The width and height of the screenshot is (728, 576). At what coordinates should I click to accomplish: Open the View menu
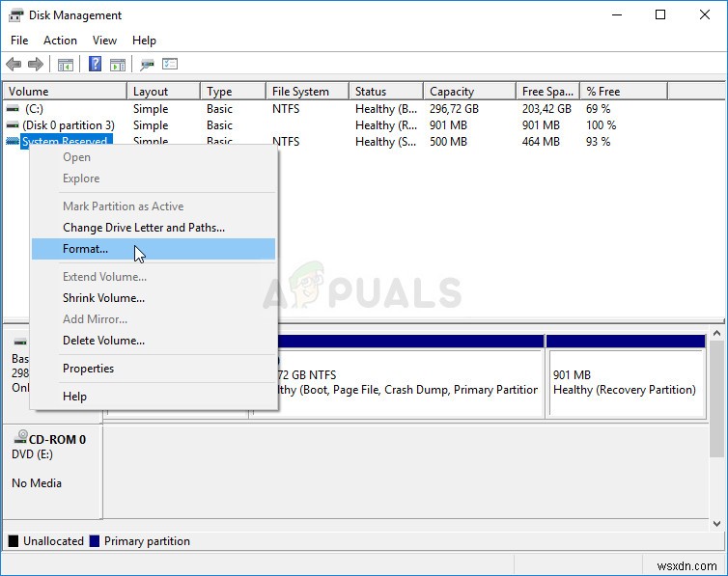click(104, 41)
